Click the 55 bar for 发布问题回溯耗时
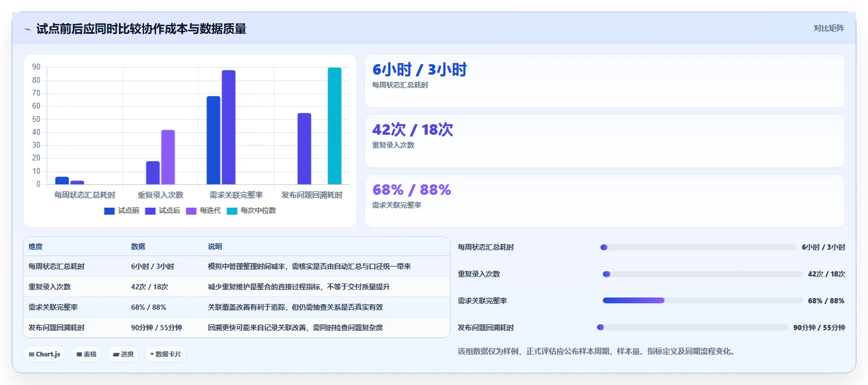868x385 pixels. (x=304, y=149)
